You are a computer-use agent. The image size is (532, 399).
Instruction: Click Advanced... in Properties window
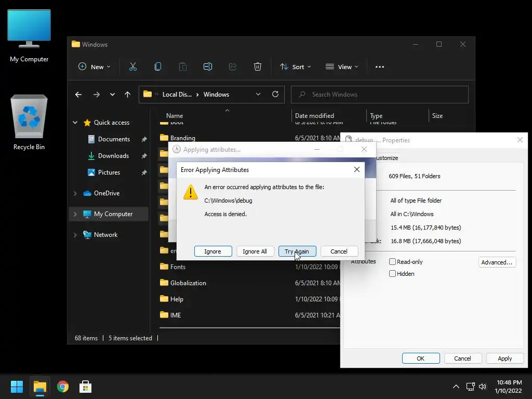(x=497, y=262)
